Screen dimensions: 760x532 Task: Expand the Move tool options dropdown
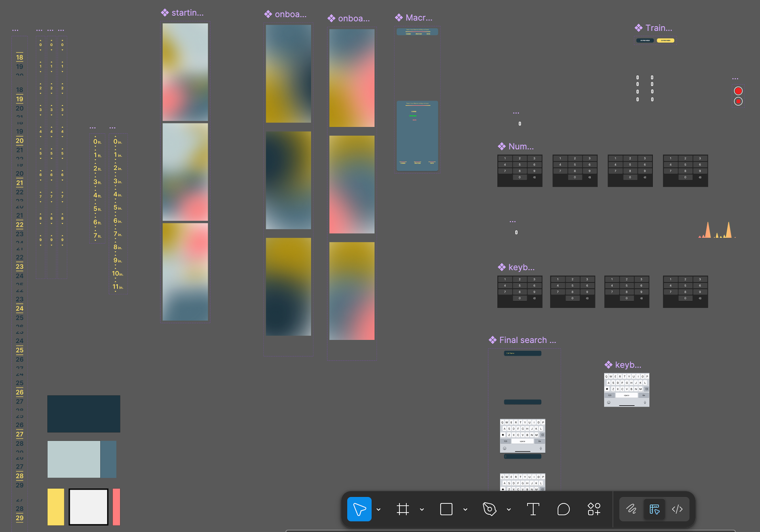pyautogui.click(x=379, y=509)
